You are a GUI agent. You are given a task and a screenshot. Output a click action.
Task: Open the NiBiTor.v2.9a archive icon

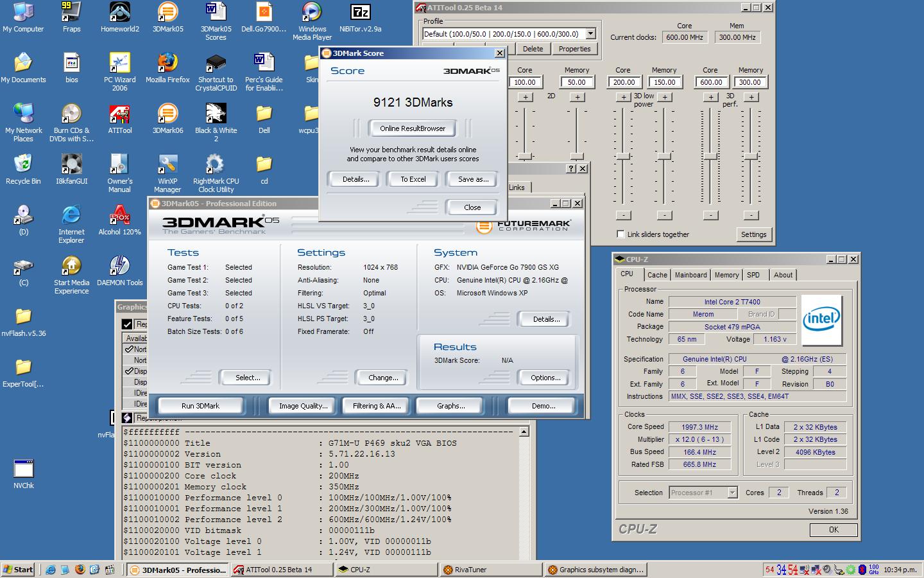360,17
